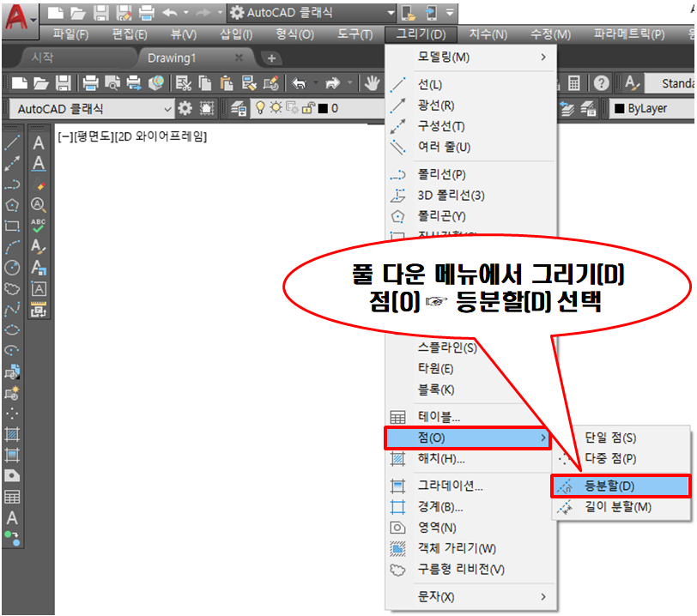Open the 형식(O) menu
This screenshot has width=697, height=616.
click(x=294, y=34)
